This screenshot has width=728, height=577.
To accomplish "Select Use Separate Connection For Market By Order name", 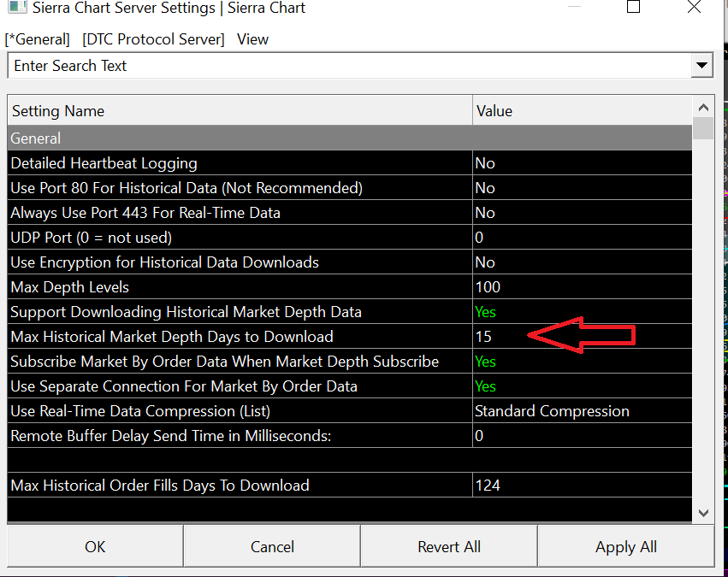I will 240,386.
